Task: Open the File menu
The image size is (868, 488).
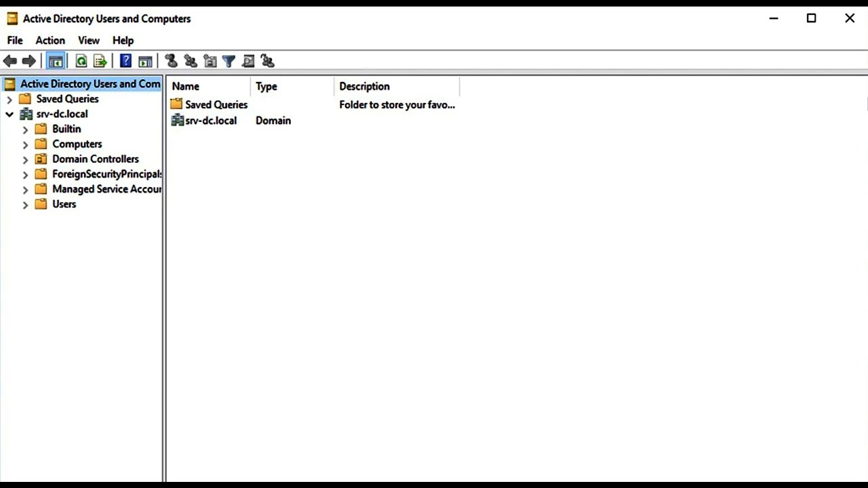Action: coord(15,40)
